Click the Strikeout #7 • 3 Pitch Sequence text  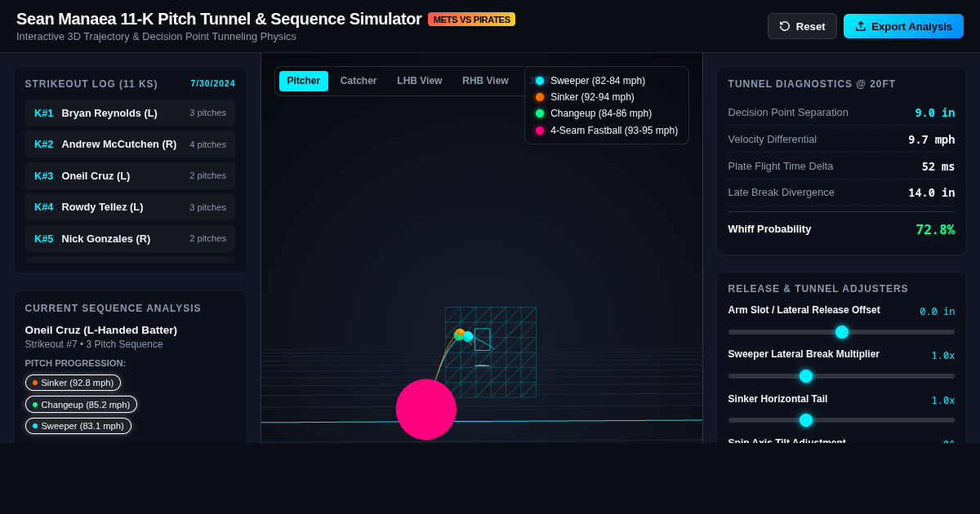point(94,344)
